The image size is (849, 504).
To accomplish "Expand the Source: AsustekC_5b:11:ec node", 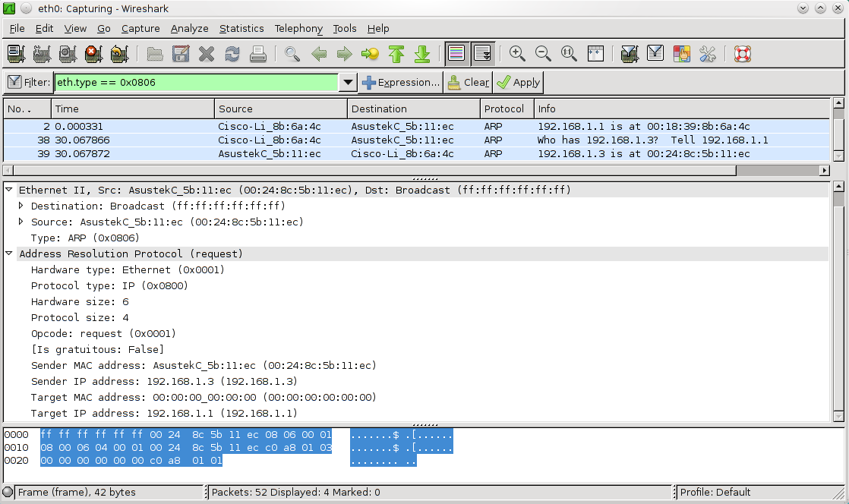I will [21, 222].
